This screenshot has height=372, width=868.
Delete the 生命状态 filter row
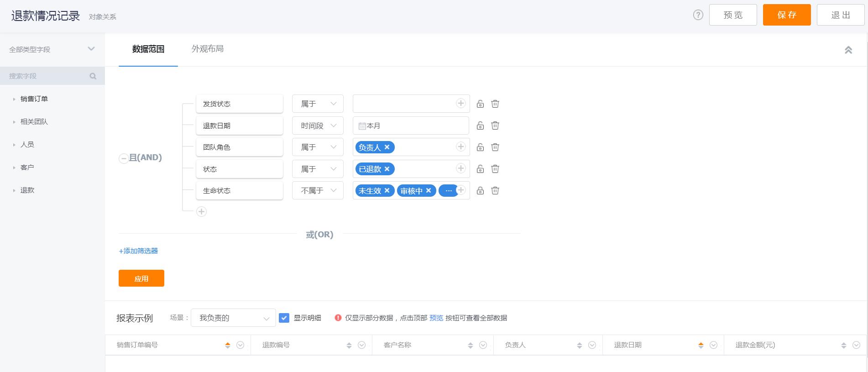(x=495, y=191)
